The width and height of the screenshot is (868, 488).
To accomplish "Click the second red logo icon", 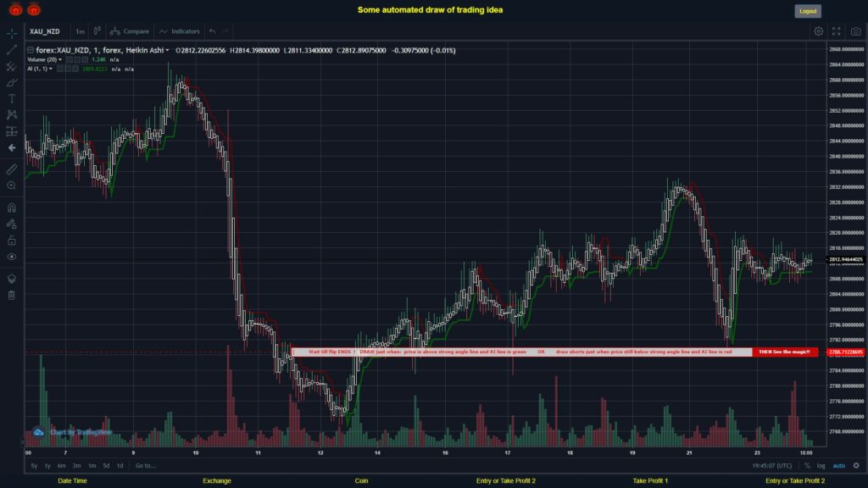I will 34,9.
